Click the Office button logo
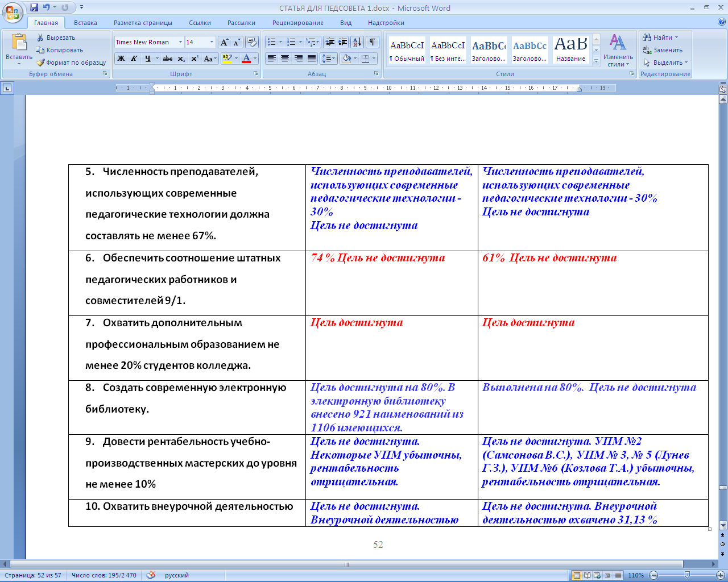This screenshot has height=582, width=728. (x=13, y=13)
